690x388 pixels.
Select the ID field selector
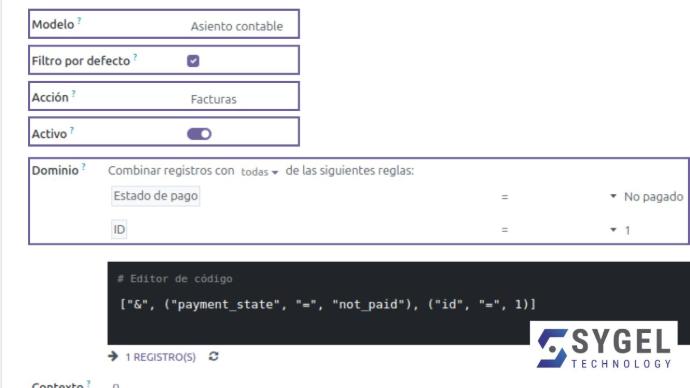pos(119,230)
